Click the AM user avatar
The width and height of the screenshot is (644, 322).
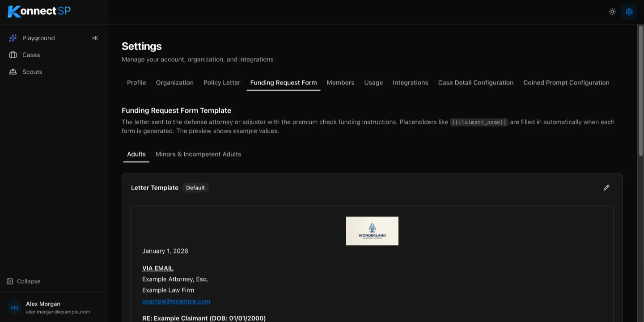[14, 308]
